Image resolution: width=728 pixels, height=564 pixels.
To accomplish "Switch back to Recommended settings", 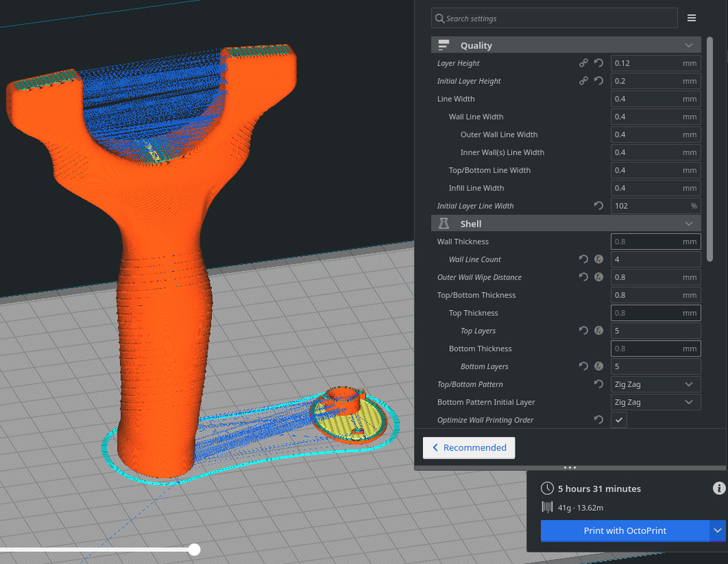I will click(x=469, y=448).
